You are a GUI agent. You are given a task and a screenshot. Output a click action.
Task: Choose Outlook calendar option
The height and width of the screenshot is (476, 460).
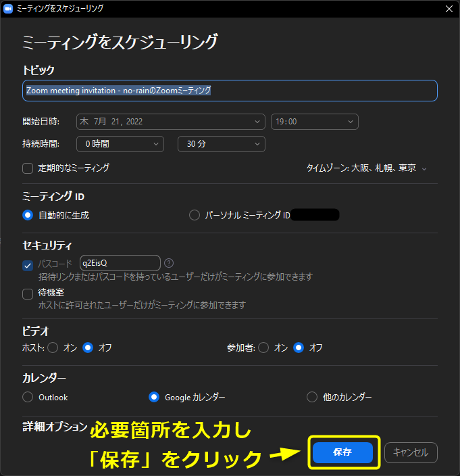coord(28,397)
